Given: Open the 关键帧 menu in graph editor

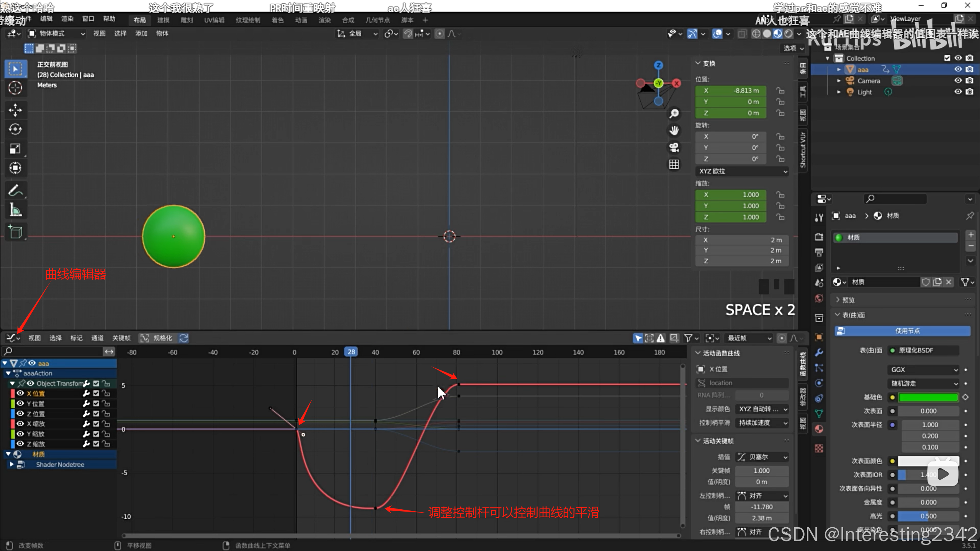Looking at the screenshot, I should [121, 338].
